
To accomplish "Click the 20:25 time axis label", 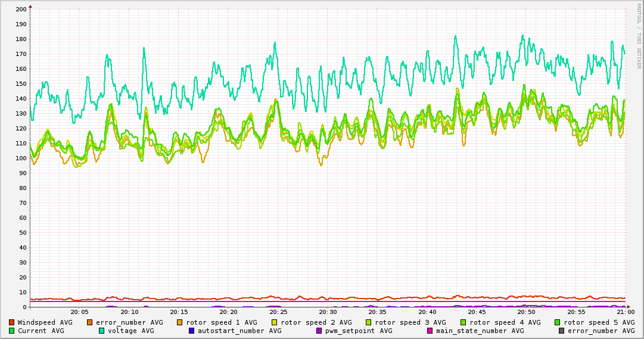I will (278, 312).
